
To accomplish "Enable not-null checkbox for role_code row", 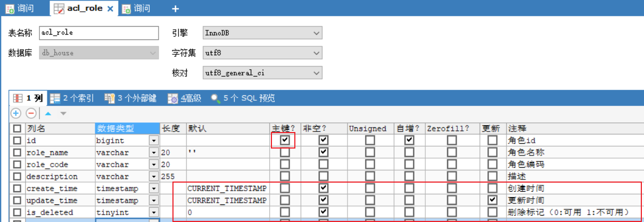I will tap(323, 165).
